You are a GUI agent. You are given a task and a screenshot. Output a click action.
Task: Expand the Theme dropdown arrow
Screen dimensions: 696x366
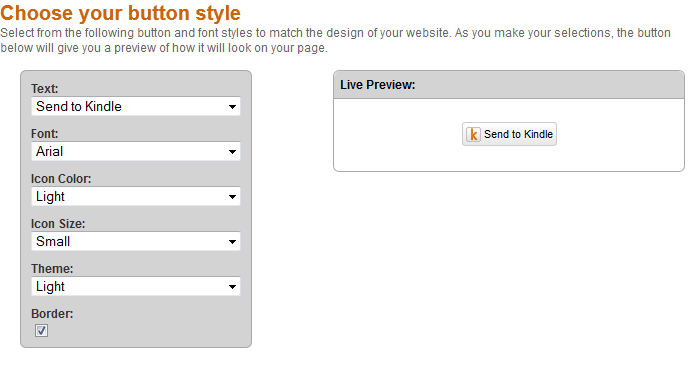[x=232, y=287]
